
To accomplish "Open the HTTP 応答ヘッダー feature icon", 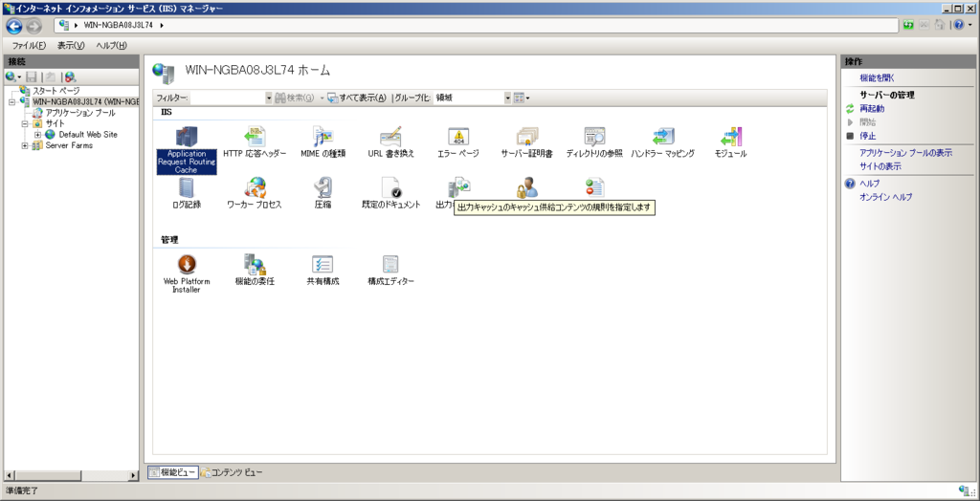I will pos(254,139).
